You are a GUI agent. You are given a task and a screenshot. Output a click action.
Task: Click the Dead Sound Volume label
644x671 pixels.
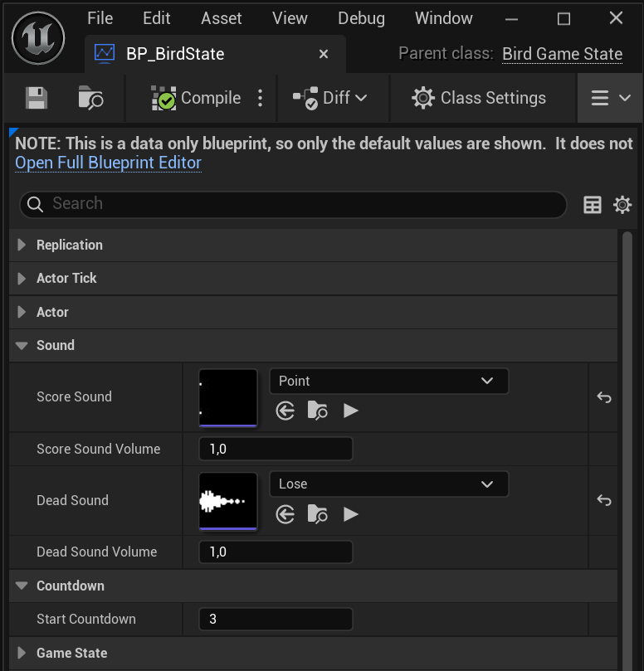pos(96,552)
